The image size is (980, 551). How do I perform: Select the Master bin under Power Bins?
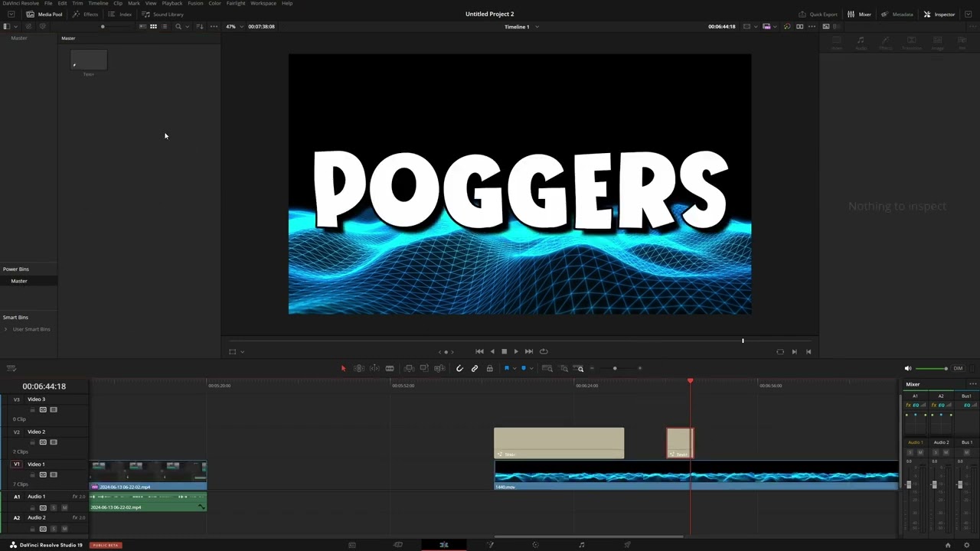click(19, 281)
